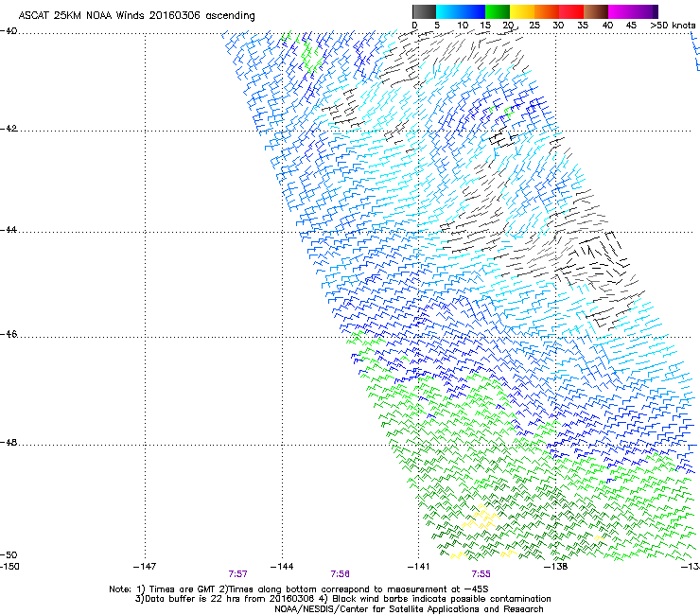
Task: Click the legend label '45'
Action: (631, 26)
